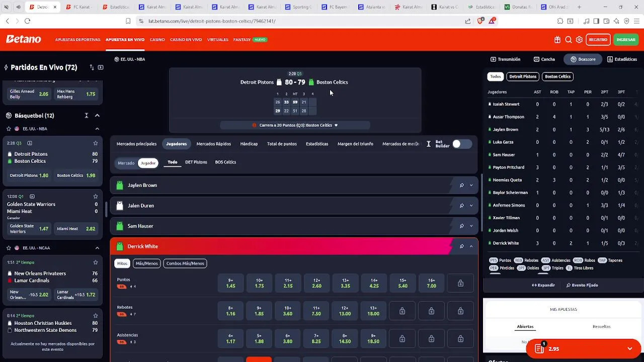This screenshot has width=644, height=362.
Task: Open stats icon for Warriors vs Heat row
Action: pyautogui.click(x=32, y=196)
